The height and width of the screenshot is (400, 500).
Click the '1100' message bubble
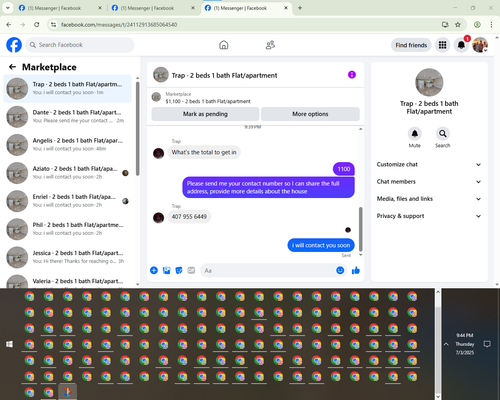(344, 169)
